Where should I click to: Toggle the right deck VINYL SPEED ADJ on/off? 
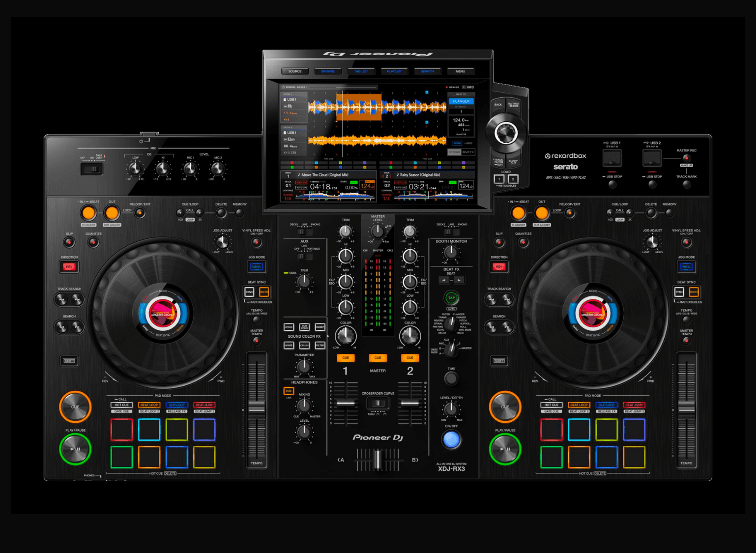coord(686,242)
